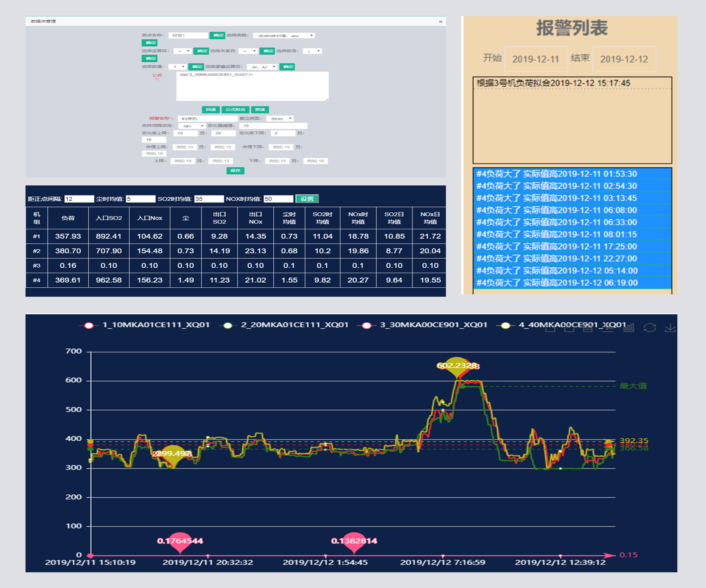Screen dimensions: 706x588
Task: Click the 负荷 column header
Action: [x=68, y=218]
